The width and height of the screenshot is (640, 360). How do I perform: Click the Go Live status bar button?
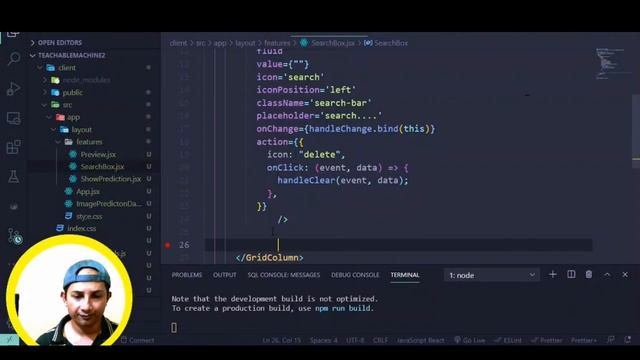[x=470, y=340]
